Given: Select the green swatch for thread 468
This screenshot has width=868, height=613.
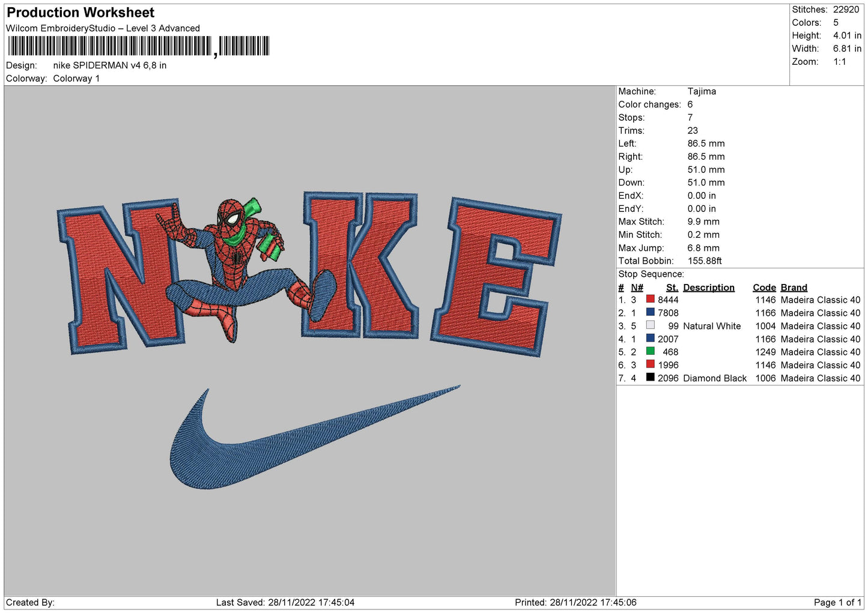Looking at the screenshot, I should pyautogui.click(x=650, y=351).
